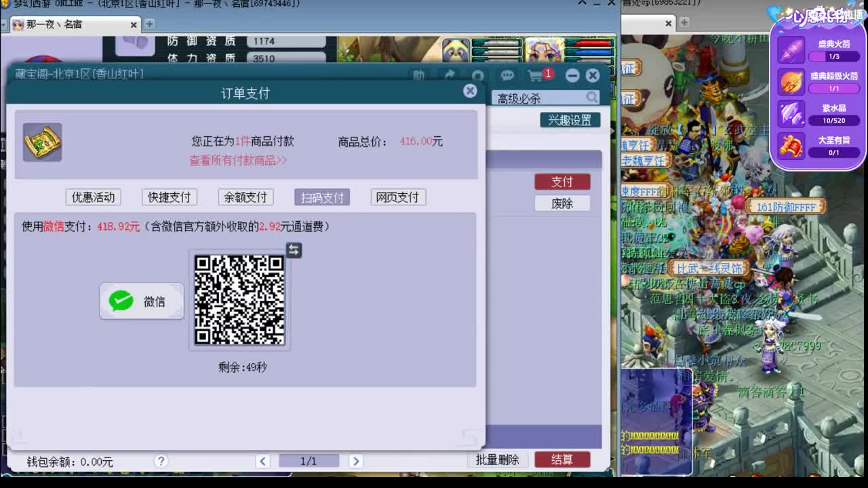This screenshot has height=488, width=868.
Task: Click the 大圣有旨 scroll gift icon
Action: coord(791,146)
